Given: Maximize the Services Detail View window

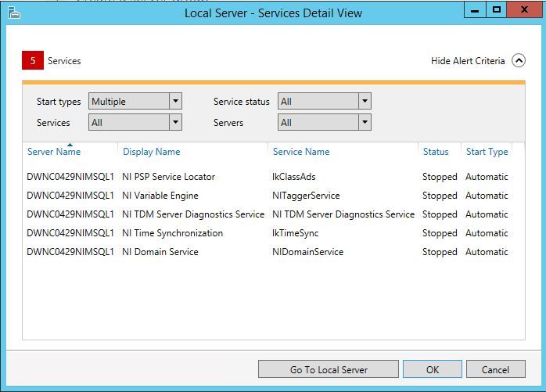Looking at the screenshot, I should [x=497, y=10].
